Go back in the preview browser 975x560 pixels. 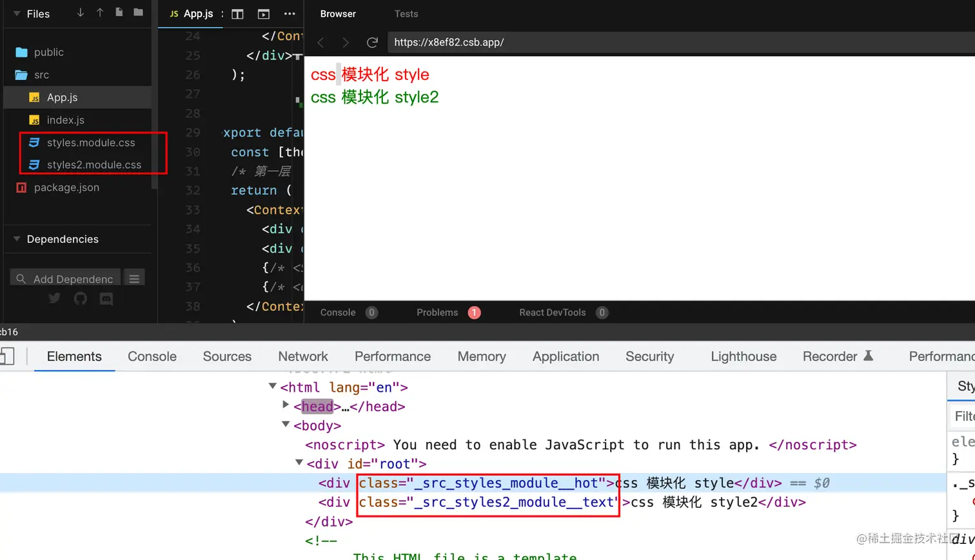[320, 43]
